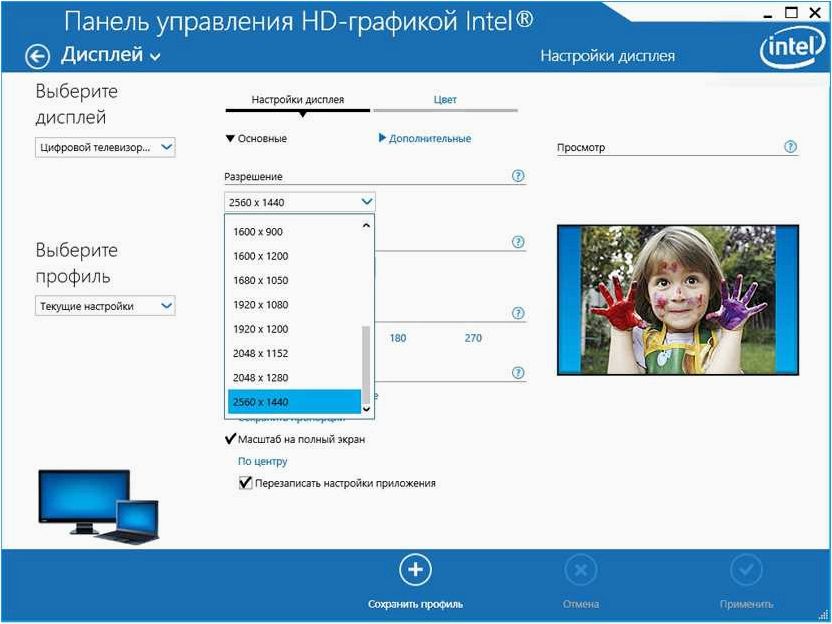Screen dimensions: 832x624
Task: Click the Сохранить профиль label
Action: coord(415,604)
